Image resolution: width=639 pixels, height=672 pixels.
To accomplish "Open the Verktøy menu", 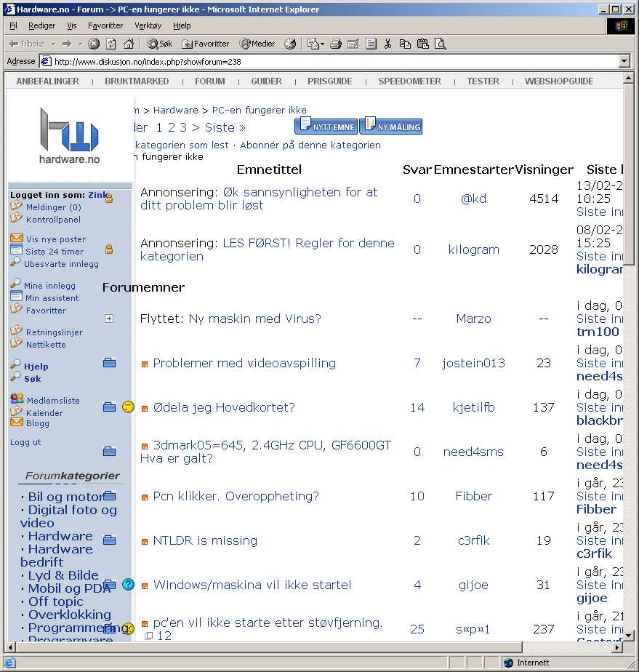I will 148,25.
